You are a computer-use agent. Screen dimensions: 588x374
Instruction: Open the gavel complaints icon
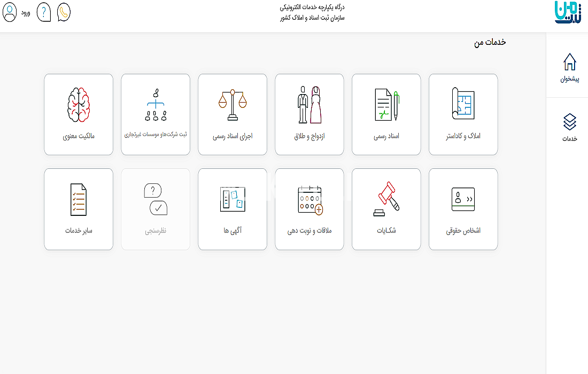[x=386, y=199]
